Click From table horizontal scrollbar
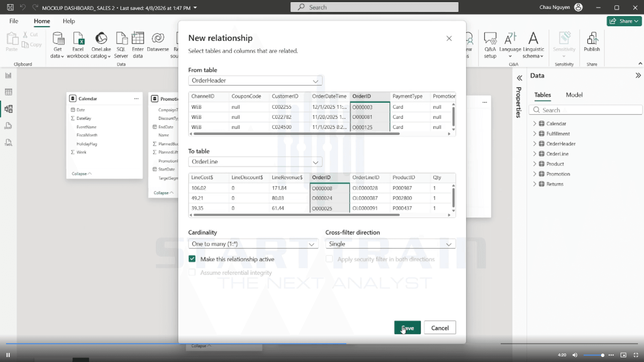Screen dimensions: 644x362 click(x=296, y=134)
